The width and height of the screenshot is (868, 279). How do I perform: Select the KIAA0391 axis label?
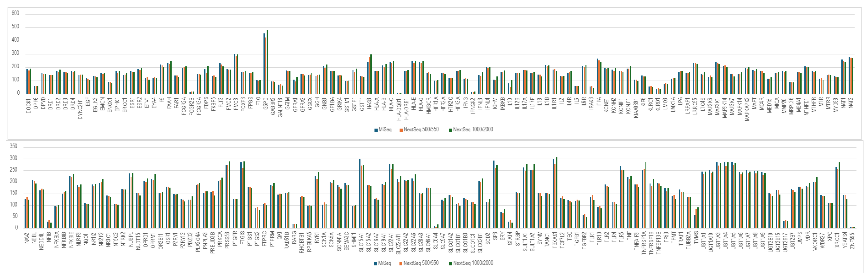pos(636,108)
